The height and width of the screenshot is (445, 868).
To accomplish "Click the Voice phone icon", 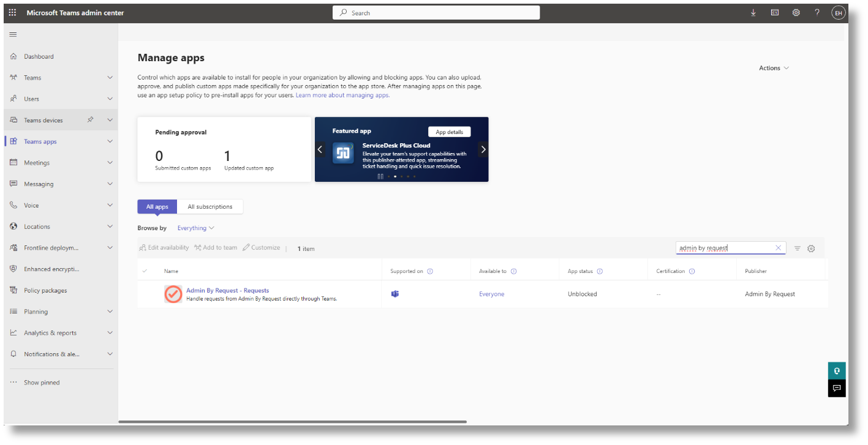I will pyautogui.click(x=13, y=205).
